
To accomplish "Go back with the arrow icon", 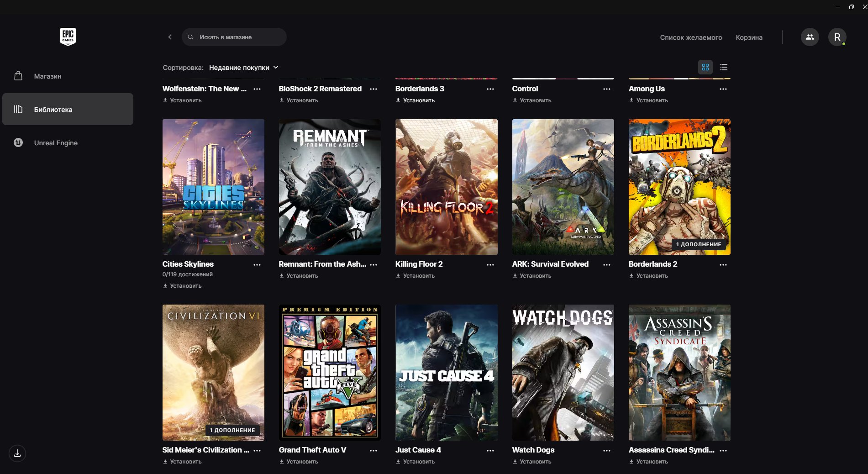I will (x=170, y=37).
